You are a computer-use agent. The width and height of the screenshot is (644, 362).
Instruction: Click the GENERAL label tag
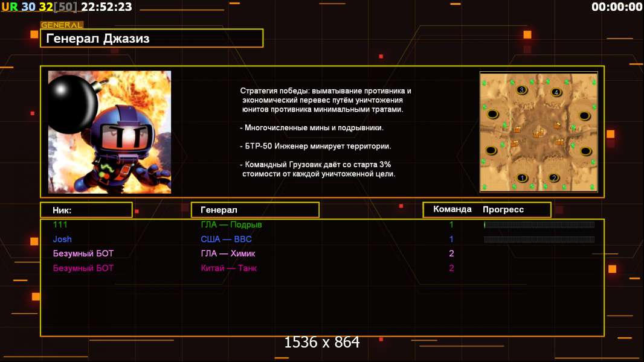pyautogui.click(x=62, y=25)
